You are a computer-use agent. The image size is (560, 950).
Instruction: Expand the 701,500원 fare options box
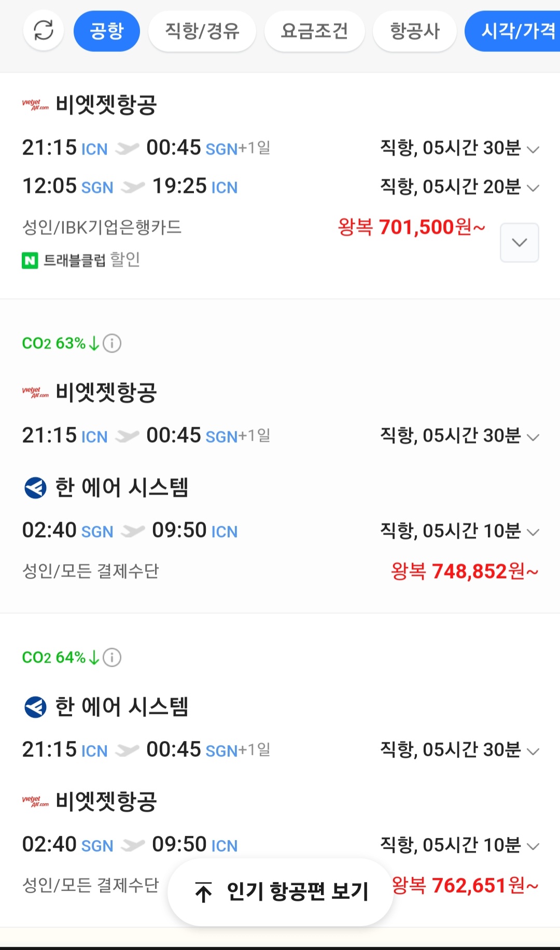pos(519,243)
